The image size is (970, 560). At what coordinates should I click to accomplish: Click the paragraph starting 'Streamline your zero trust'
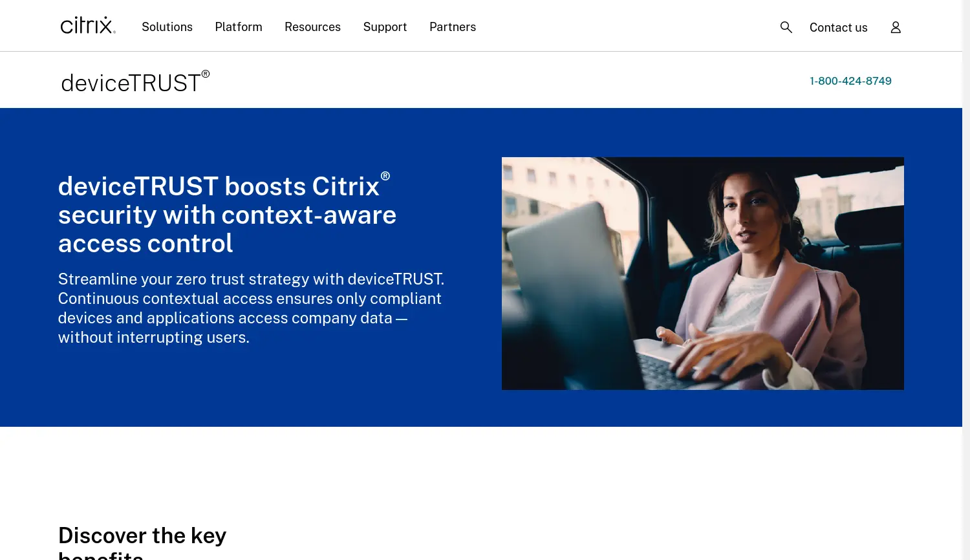(252, 308)
